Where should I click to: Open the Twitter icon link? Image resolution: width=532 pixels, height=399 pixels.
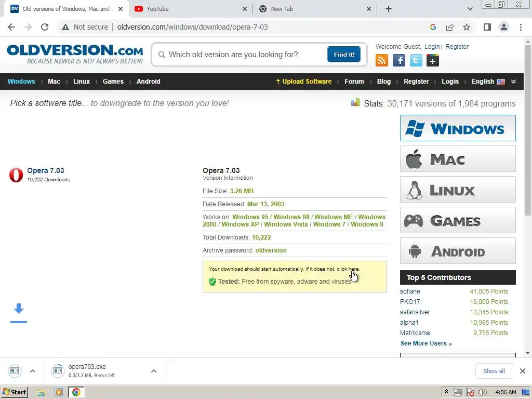[x=416, y=60]
